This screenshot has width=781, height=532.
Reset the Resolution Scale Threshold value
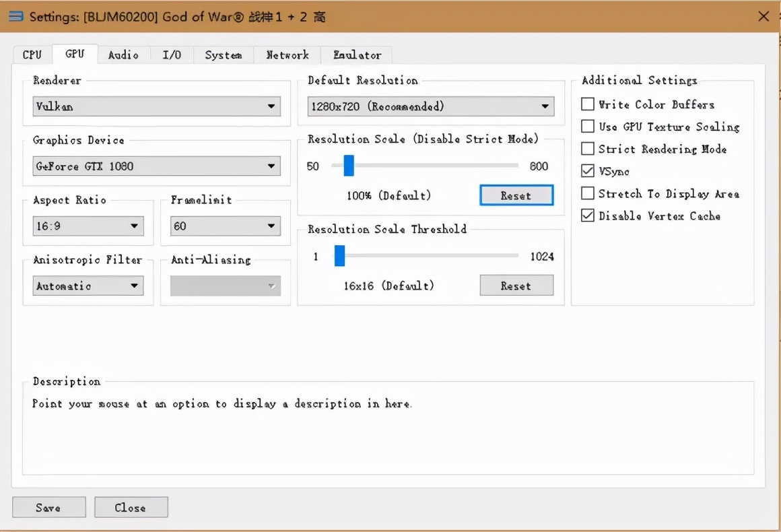click(516, 286)
